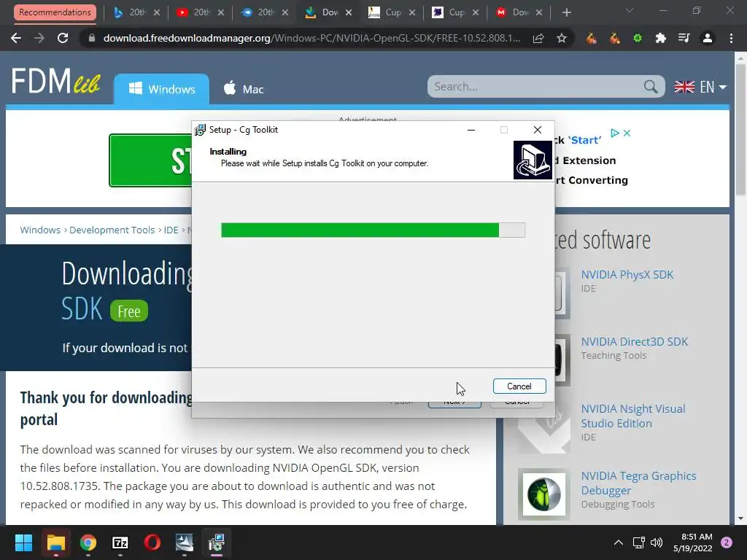This screenshot has height=560, width=747.
Task: Open the notification badge showing 2
Action: coord(727,542)
